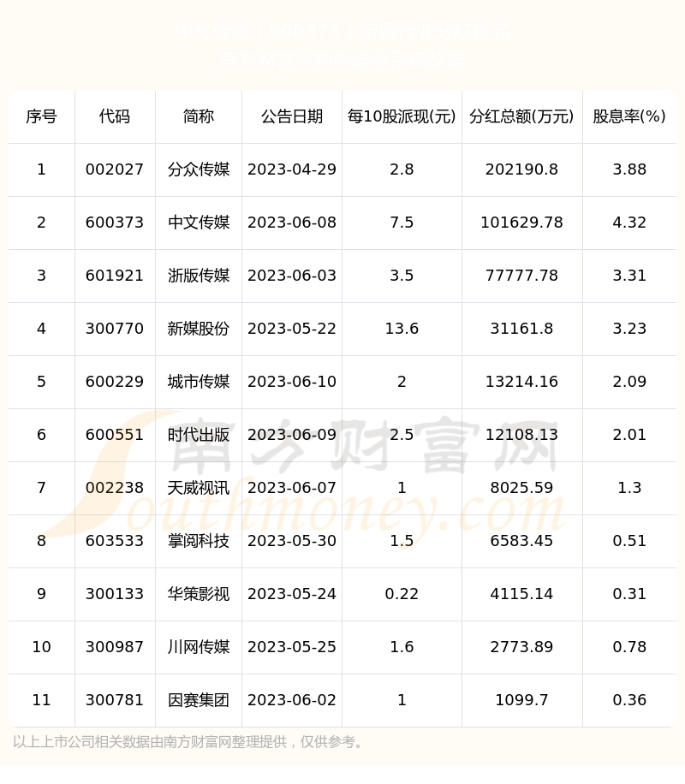The height and width of the screenshot is (784, 685).
Task: Click the 公告日期 column header
Action: [x=292, y=117]
